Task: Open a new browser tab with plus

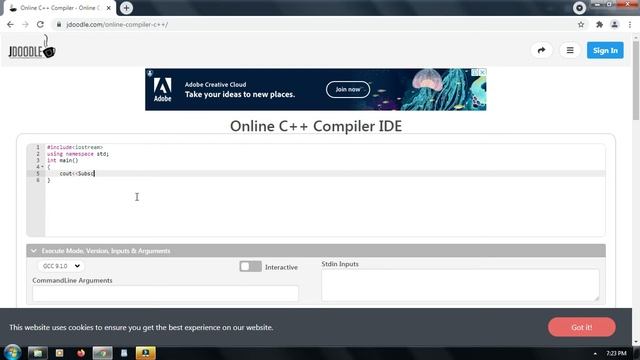Action: click(x=126, y=8)
